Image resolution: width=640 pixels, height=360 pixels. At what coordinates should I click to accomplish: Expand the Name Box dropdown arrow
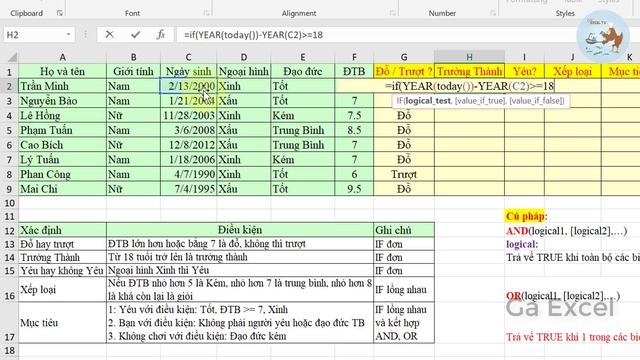(68, 35)
